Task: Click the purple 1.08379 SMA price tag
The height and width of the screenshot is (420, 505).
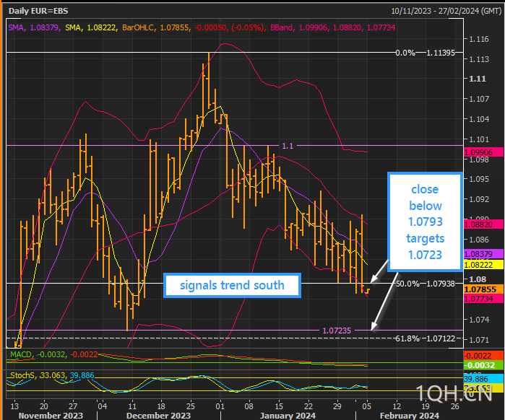Action: [x=483, y=254]
